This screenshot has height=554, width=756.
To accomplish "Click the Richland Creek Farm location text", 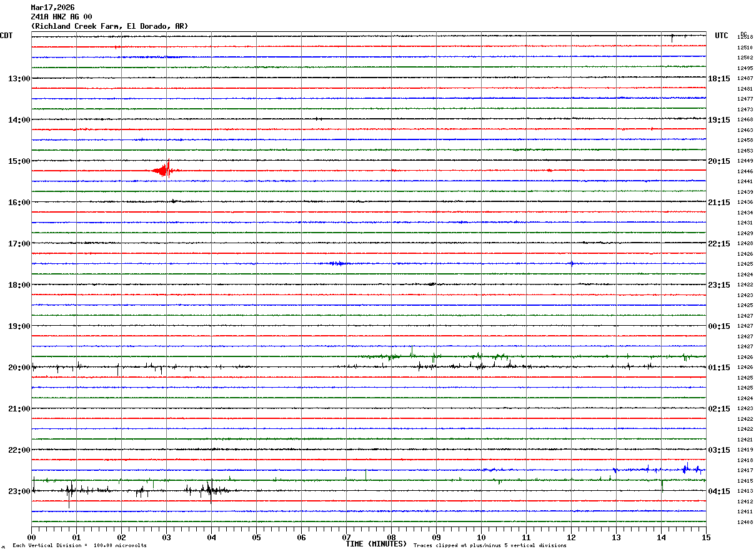I will pyautogui.click(x=109, y=26).
